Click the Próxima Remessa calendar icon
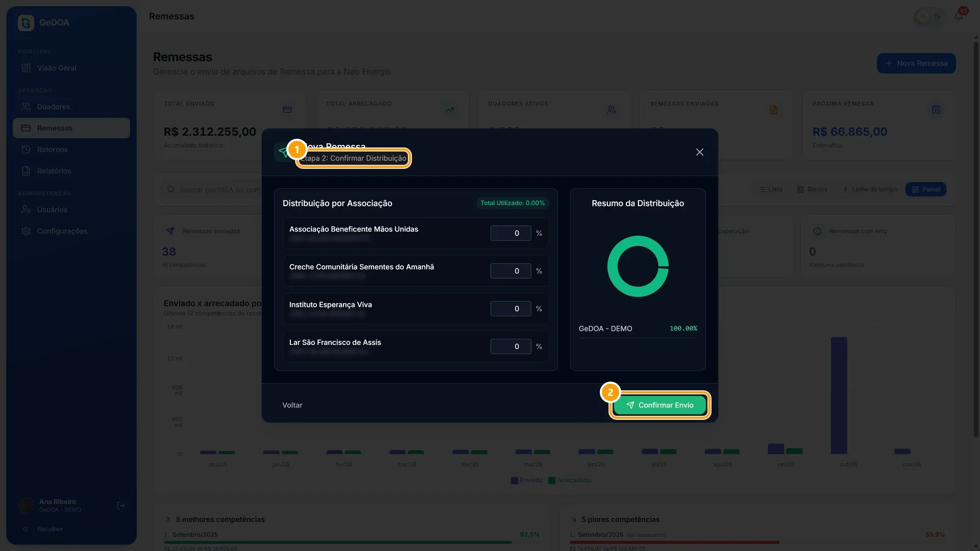Screen dimensions: 980x551 [936, 110]
